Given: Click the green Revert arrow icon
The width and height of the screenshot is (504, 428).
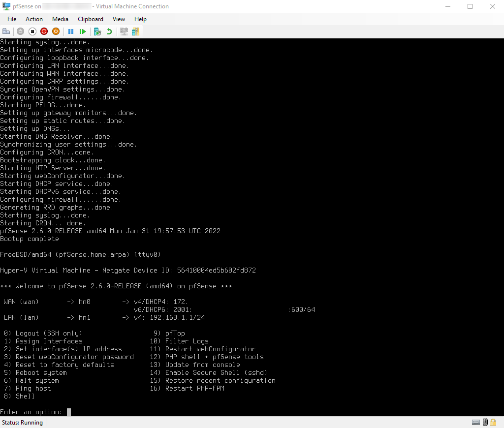Looking at the screenshot, I should (x=109, y=31).
